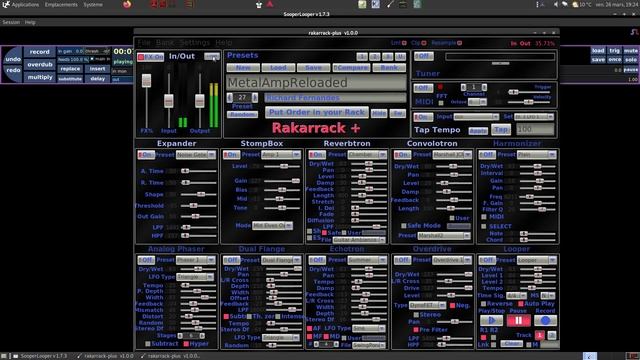The width and height of the screenshot is (640, 360).
Task: Enable the Looper Off switch
Action: (487, 260)
